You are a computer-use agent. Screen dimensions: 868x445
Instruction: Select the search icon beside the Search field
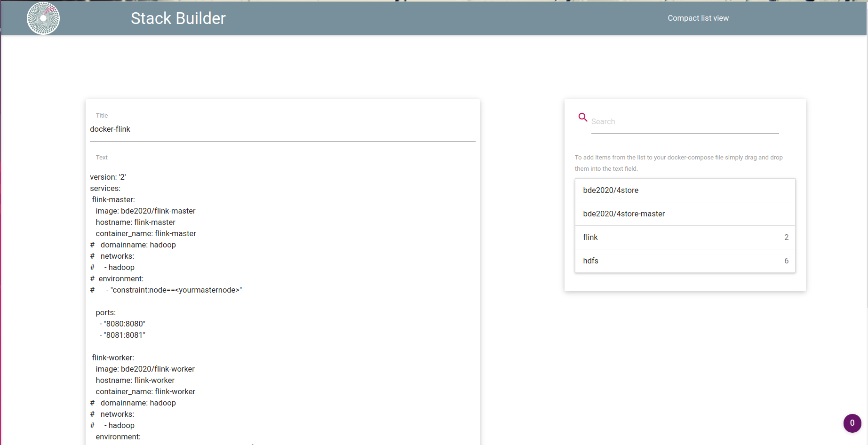(583, 117)
